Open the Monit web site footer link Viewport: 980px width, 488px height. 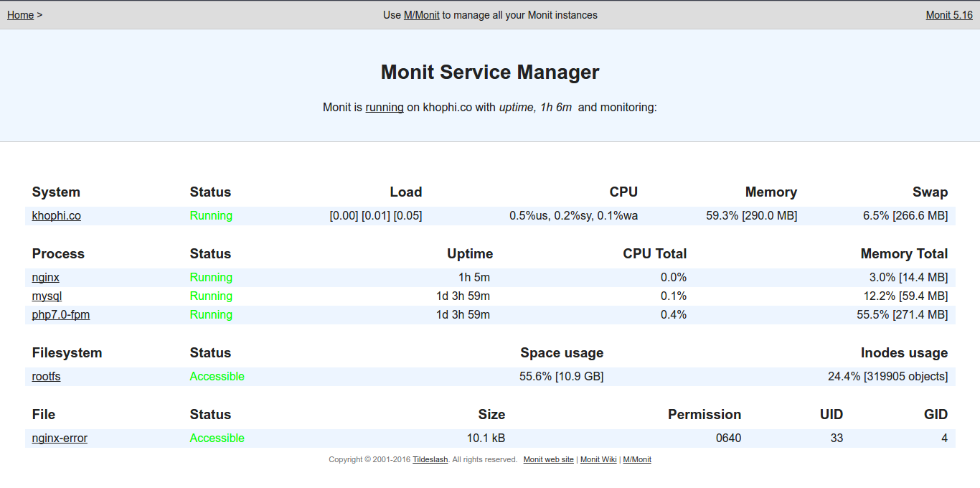(x=548, y=460)
